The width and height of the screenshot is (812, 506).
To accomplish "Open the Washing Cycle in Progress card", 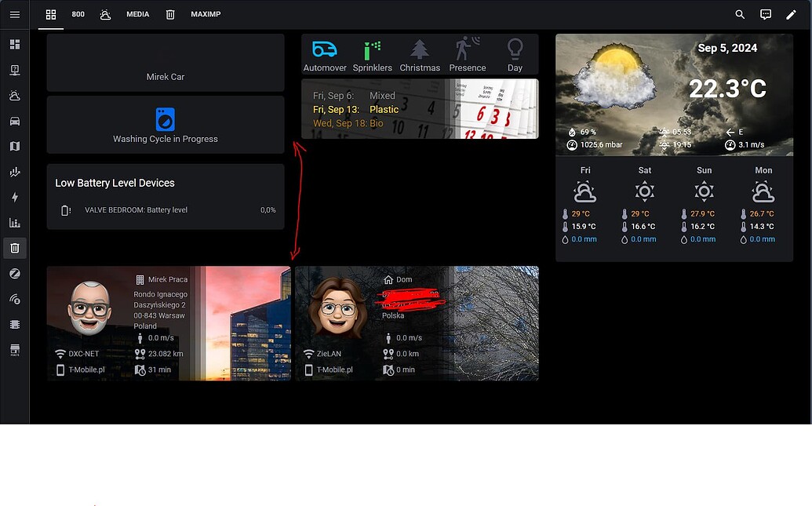I will [165, 125].
